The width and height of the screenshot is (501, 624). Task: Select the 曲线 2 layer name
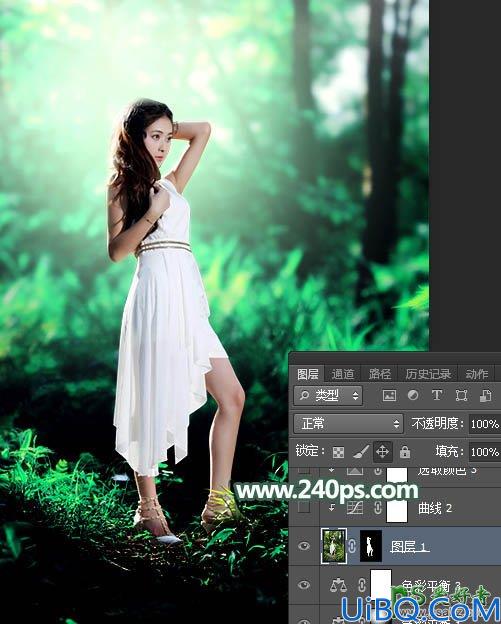click(435, 508)
